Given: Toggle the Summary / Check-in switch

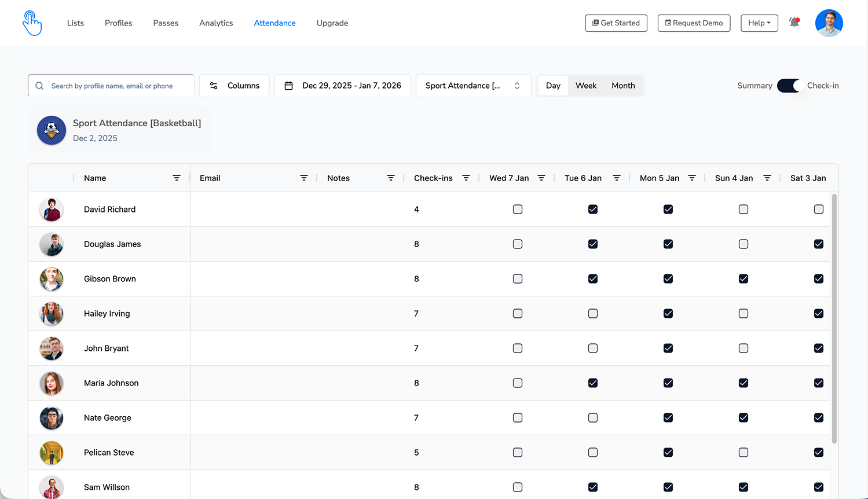Looking at the screenshot, I should (x=789, y=86).
